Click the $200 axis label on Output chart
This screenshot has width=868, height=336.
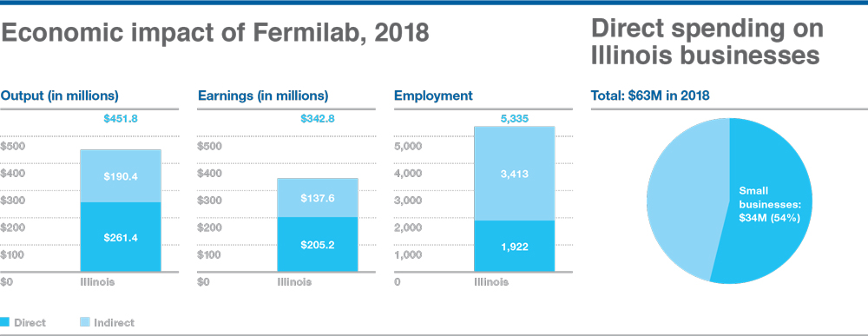tap(13, 227)
